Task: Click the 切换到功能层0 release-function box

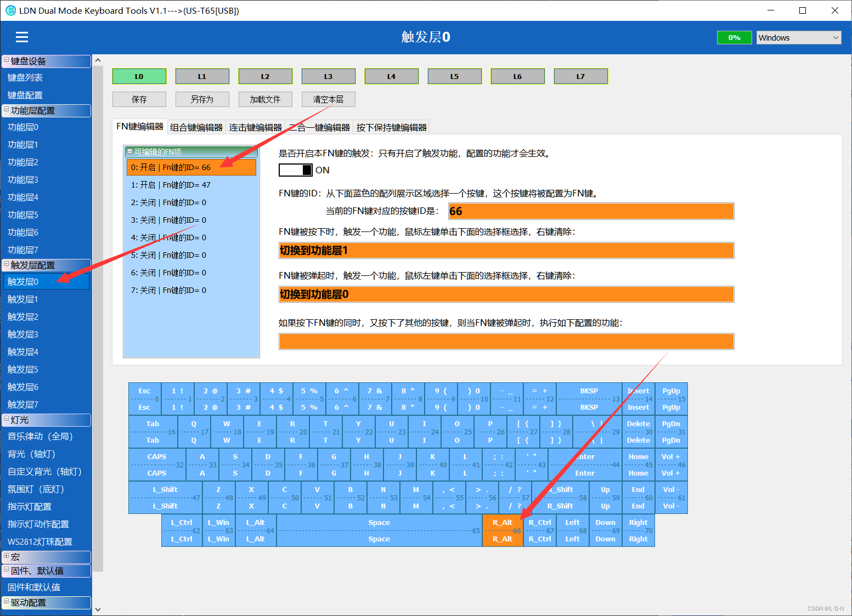Action: 506,295
